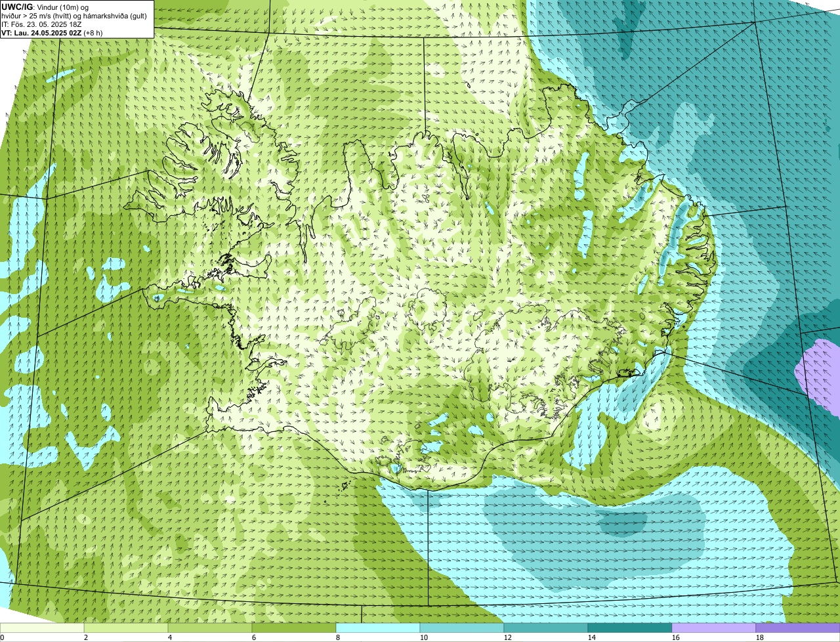Click the "hviður > 25 m/s (hvítt)" header line
This screenshot has width=840, height=642.
[x=75, y=16]
